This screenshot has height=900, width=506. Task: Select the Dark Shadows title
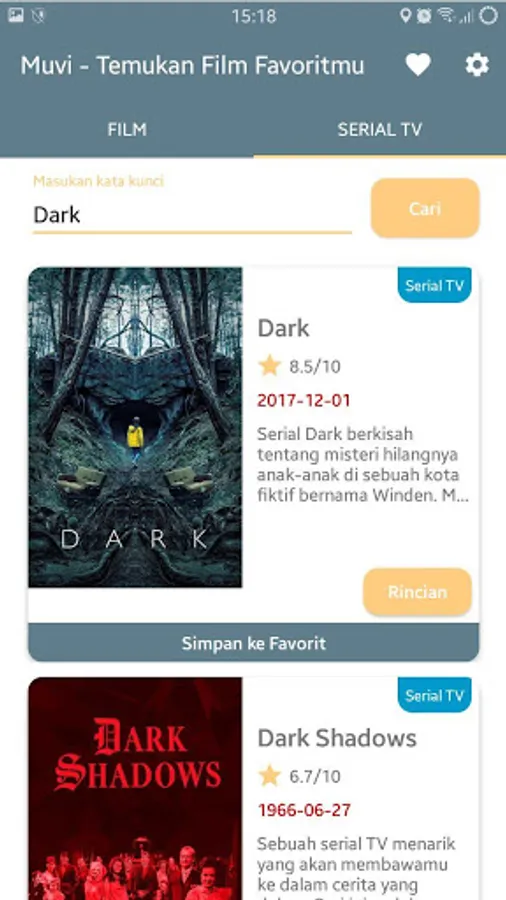[337, 738]
